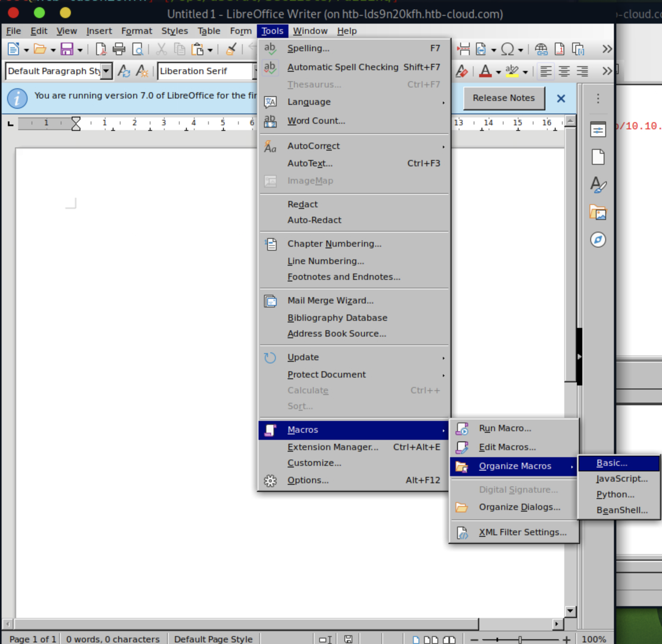Open the Save dropdown arrow
The image size is (662, 644).
pos(80,50)
